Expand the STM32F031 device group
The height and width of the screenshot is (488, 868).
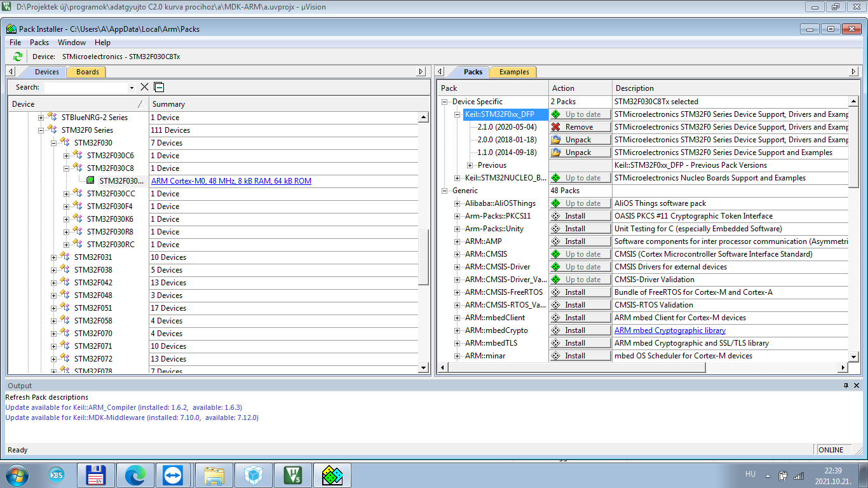click(x=54, y=257)
